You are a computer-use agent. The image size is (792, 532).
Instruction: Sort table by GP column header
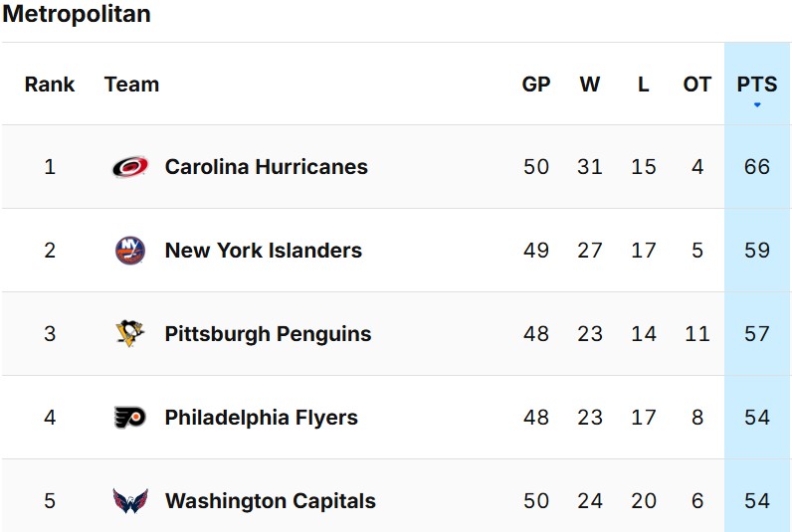coord(536,85)
